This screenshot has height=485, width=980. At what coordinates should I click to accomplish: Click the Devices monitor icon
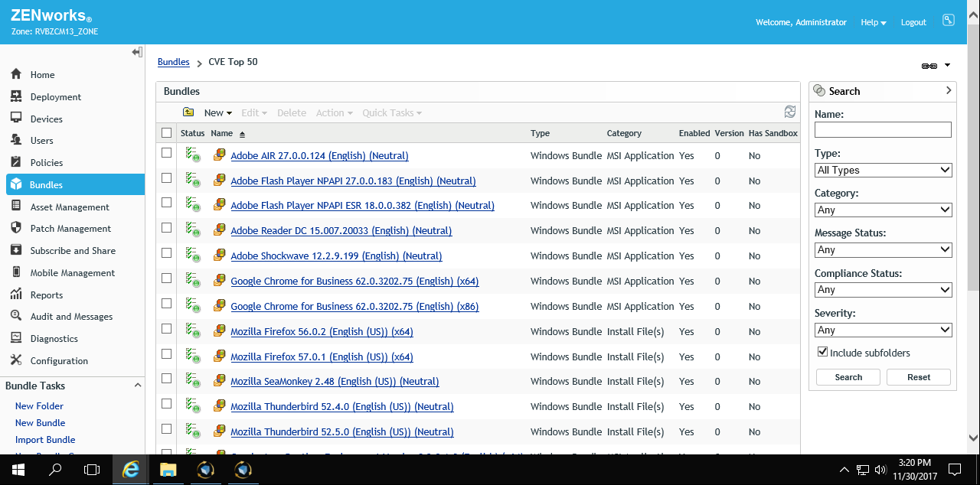pos(16,119)
